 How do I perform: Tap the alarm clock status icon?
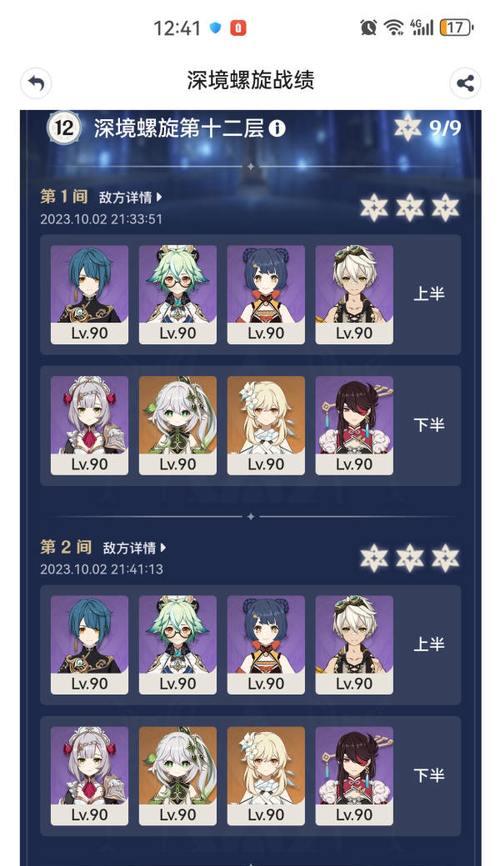[x=369, y=27]
